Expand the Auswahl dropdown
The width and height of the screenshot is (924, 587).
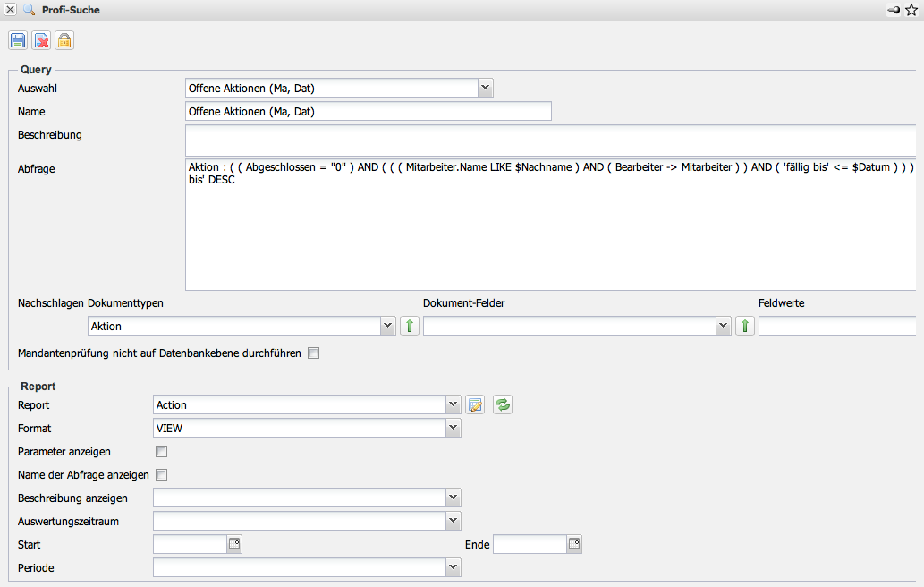[485, 88]
